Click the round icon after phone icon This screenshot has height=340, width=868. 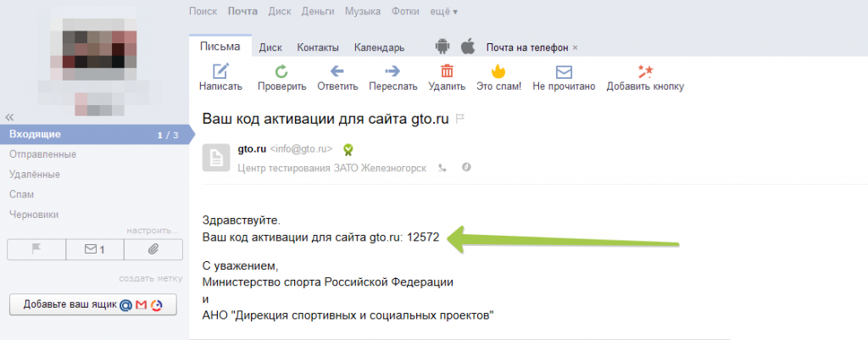(467, 167)
